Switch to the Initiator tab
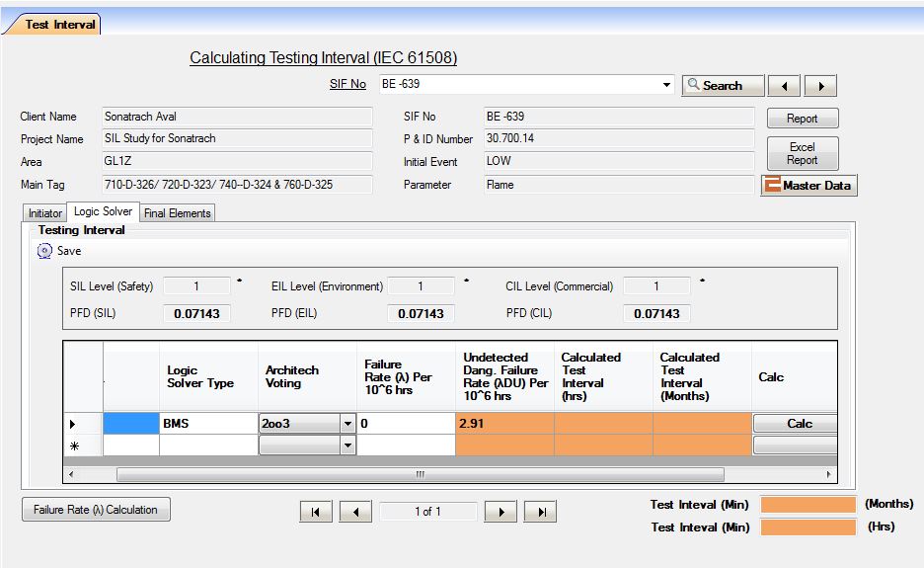The height and width of the screenshot is (568, 924). click(45, 213)
